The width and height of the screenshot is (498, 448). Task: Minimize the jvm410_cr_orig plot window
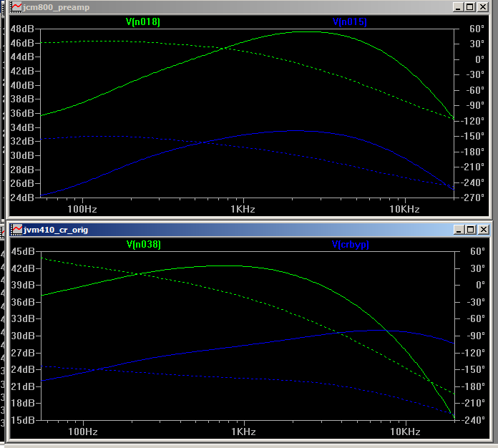(459, 230)
